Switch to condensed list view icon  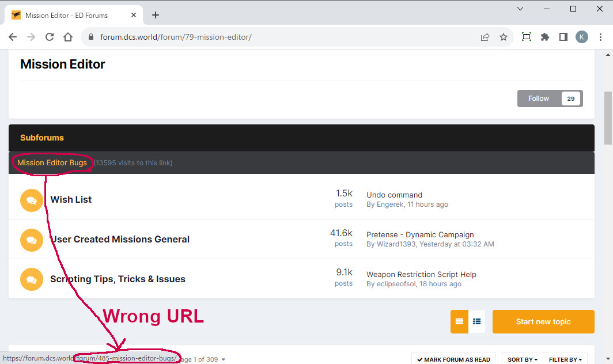(x=476, y=321)
